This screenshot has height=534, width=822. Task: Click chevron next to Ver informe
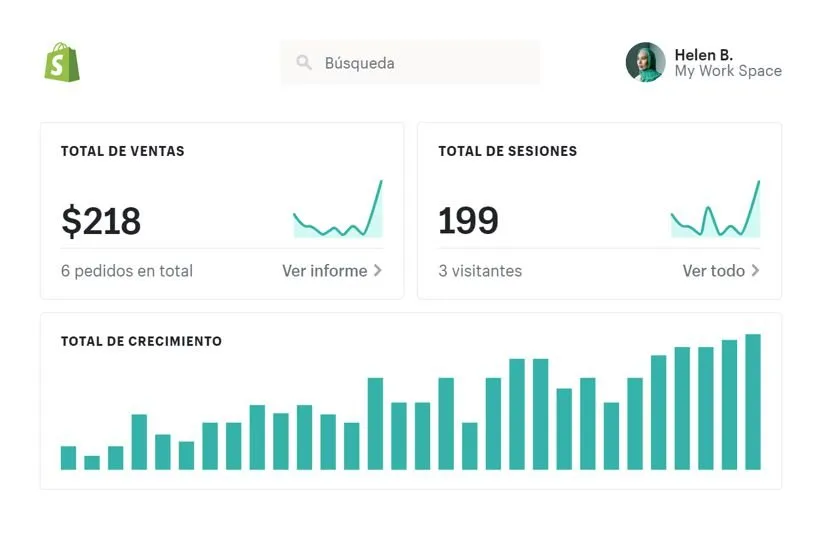[377, 270]
